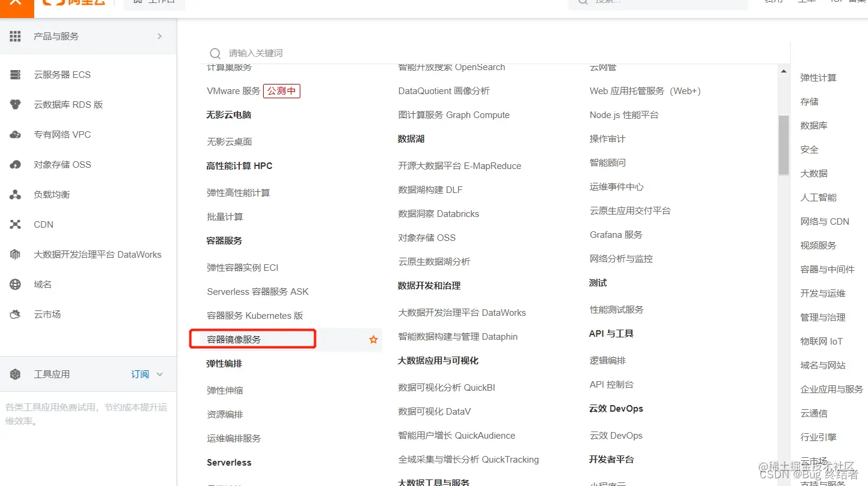The width and height of the screenshot is (868, 486).
Task: Select 资源编排 item
Action: [225, 415]
